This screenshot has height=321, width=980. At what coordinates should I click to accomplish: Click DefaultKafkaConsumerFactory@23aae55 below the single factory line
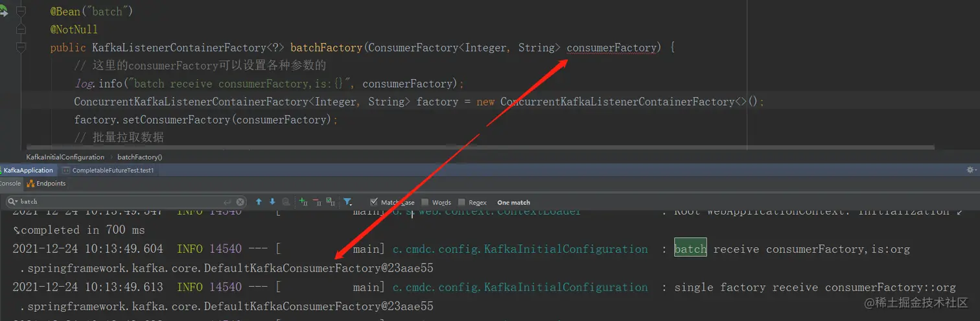(318, 306)
